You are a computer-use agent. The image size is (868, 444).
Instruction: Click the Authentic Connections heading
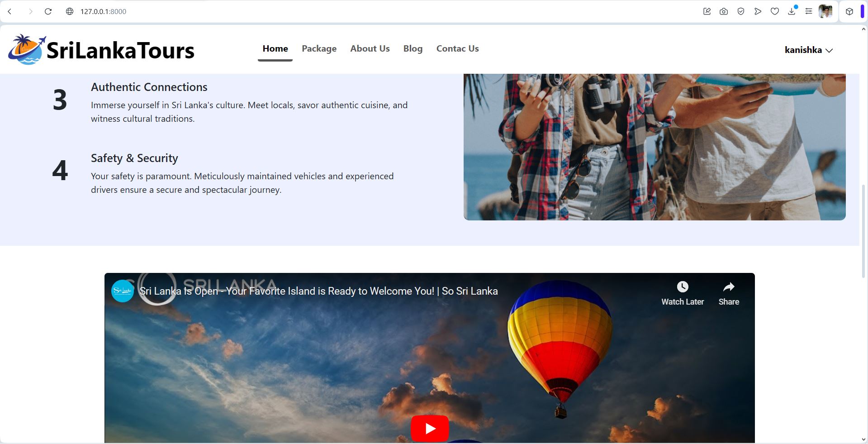pos(149,87)
